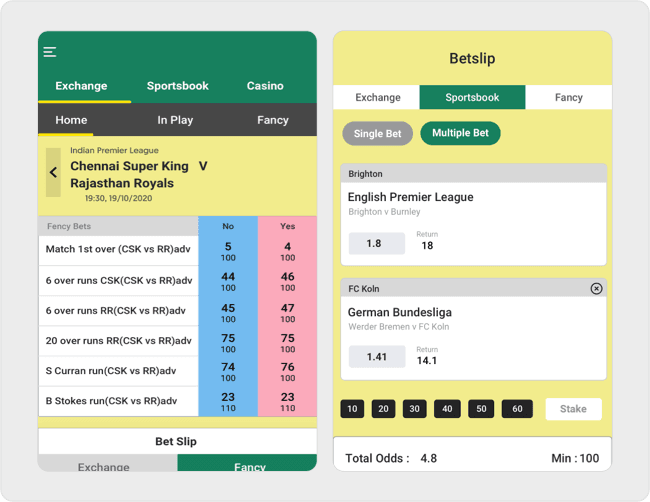Screen dimensions: 650x502
Task: Go to the In Play section
Action: coord(175,120)
